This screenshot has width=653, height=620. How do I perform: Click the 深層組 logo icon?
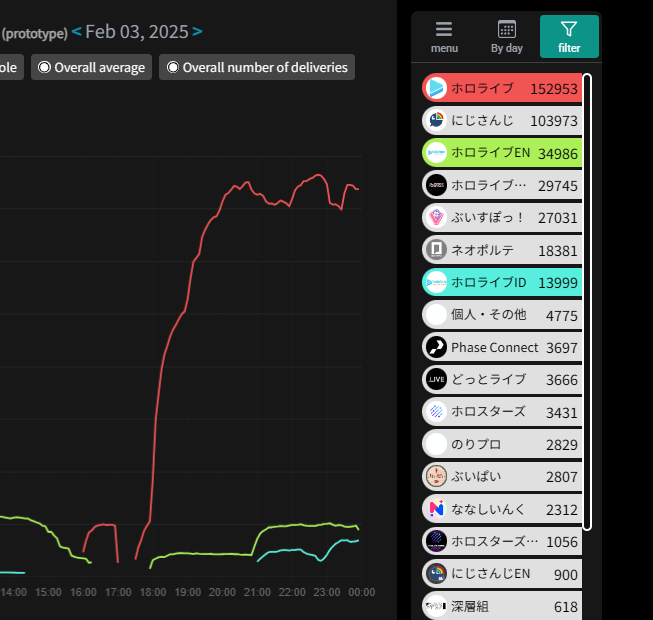click(436, 606)
